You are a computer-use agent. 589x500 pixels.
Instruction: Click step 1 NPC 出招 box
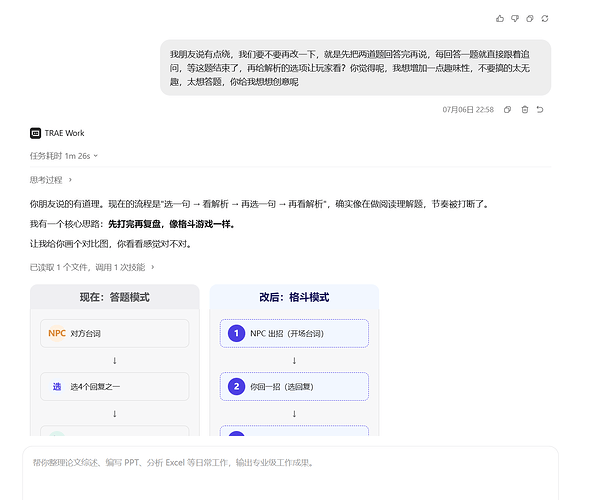(294, 333)
